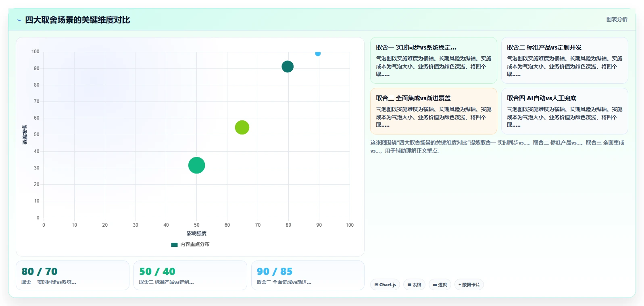The width and height of the screenshot is (644, 306).
Task: Click the icon inside the 进度 chip
Action: point(435,285)
